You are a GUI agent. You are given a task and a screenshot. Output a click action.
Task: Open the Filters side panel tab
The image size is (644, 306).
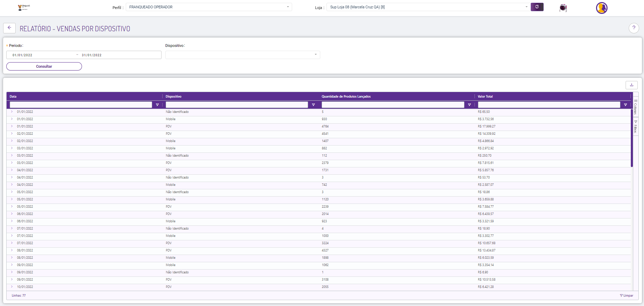636,127
